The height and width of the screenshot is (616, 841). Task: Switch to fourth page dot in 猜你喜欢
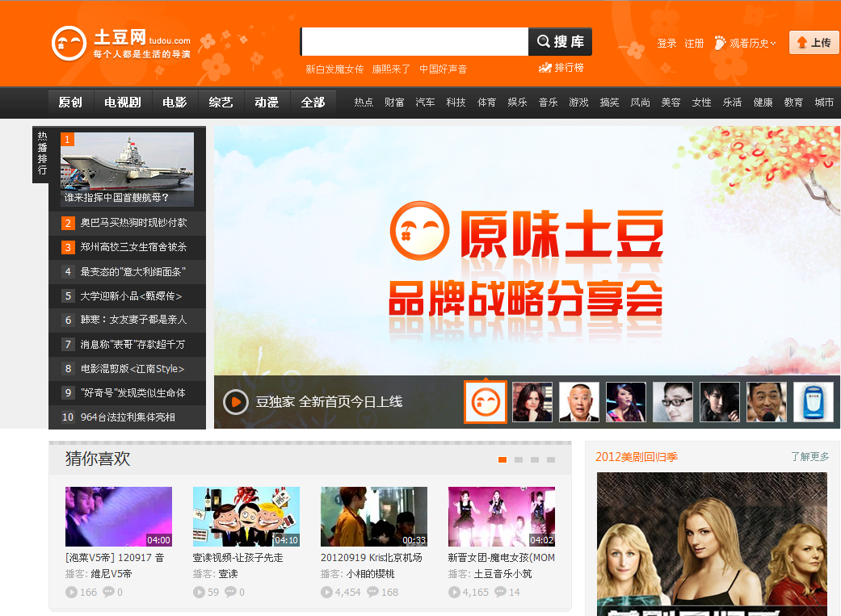tap(551, 459)
